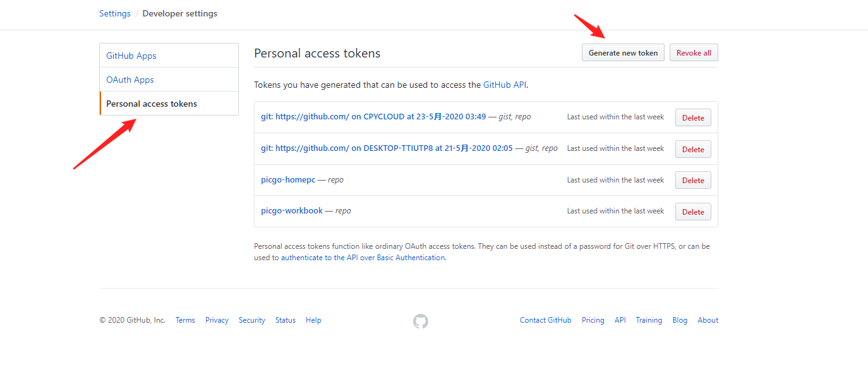Open the authenticate to the API link
The height and width of the screenshot is (389, 868).
click(x=363, y=258)
